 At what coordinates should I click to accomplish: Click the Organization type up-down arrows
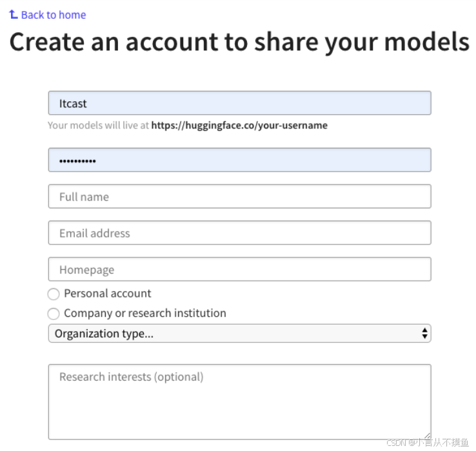pos(424,334)
